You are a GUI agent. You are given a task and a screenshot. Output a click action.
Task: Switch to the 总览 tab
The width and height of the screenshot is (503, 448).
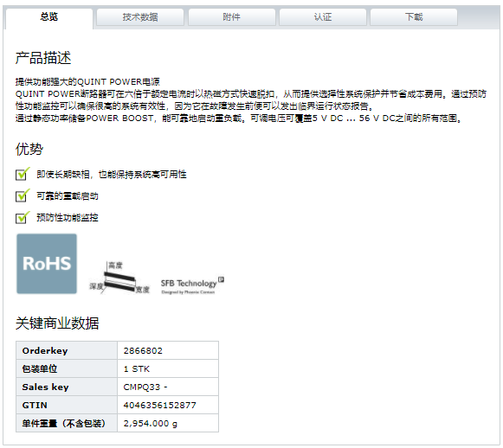49,17
